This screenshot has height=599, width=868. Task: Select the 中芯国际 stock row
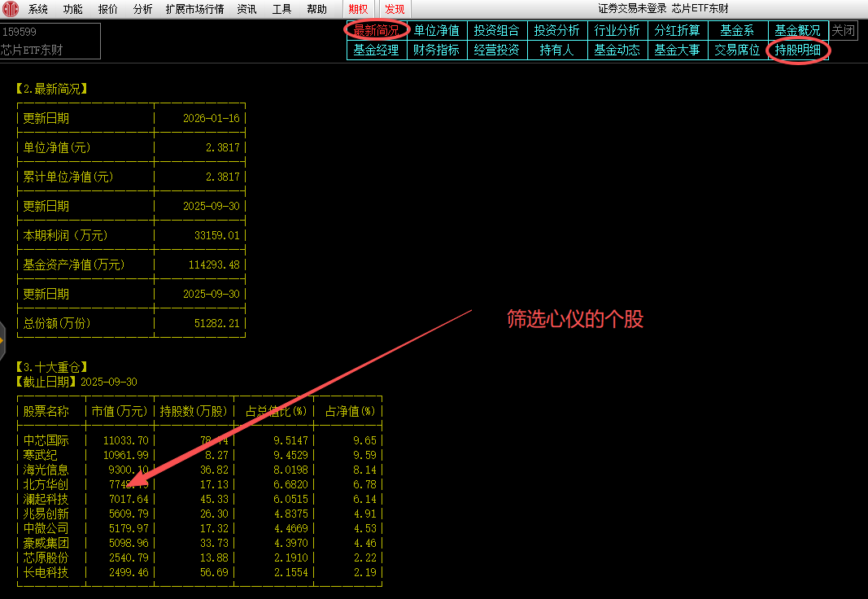[x=200, y=440]
